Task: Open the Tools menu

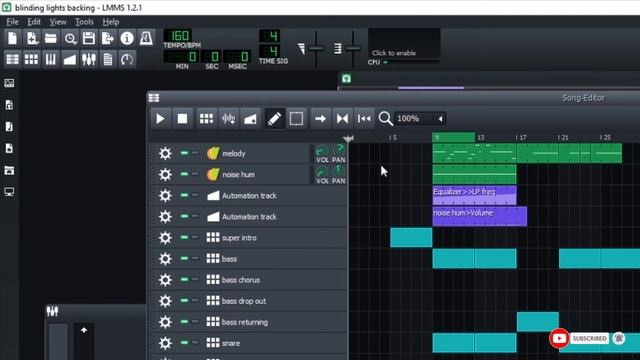Action: tap(84, 22)
